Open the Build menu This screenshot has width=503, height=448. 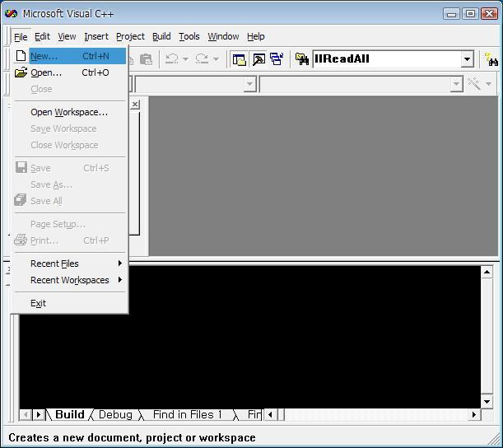[x=161, y=36]
